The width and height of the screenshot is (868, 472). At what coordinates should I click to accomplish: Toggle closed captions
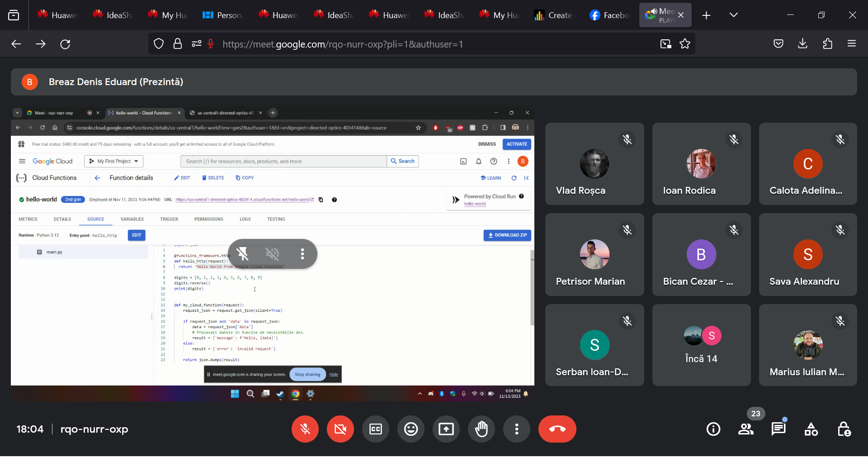tap(376, 429)
